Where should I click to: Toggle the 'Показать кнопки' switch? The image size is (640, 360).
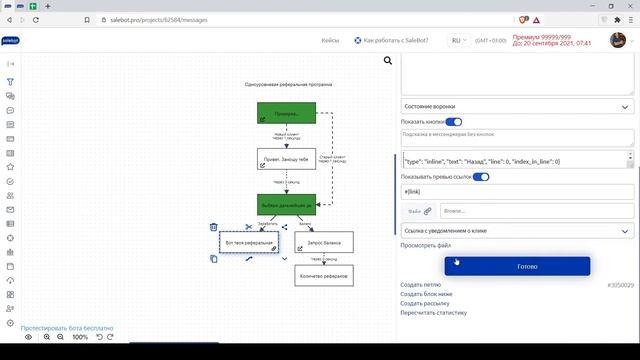(453, 122)
